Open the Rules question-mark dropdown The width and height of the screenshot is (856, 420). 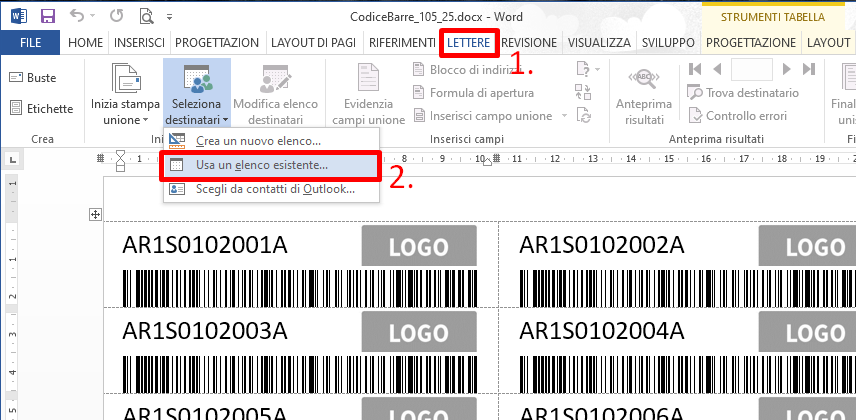point(588,69)
